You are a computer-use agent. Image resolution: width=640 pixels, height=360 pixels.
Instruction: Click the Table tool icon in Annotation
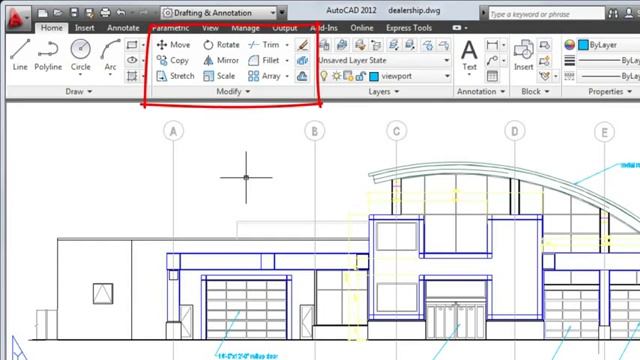tap(492, 76)
